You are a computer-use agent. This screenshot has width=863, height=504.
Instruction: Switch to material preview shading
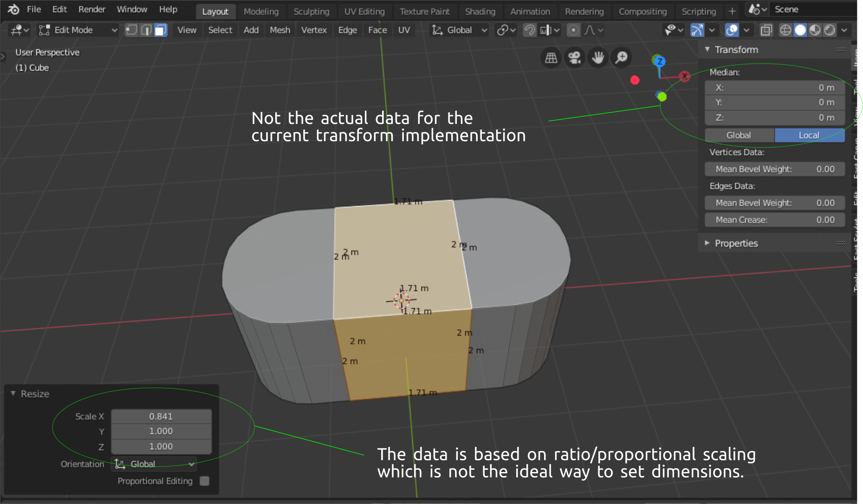(x=815, y=30)
